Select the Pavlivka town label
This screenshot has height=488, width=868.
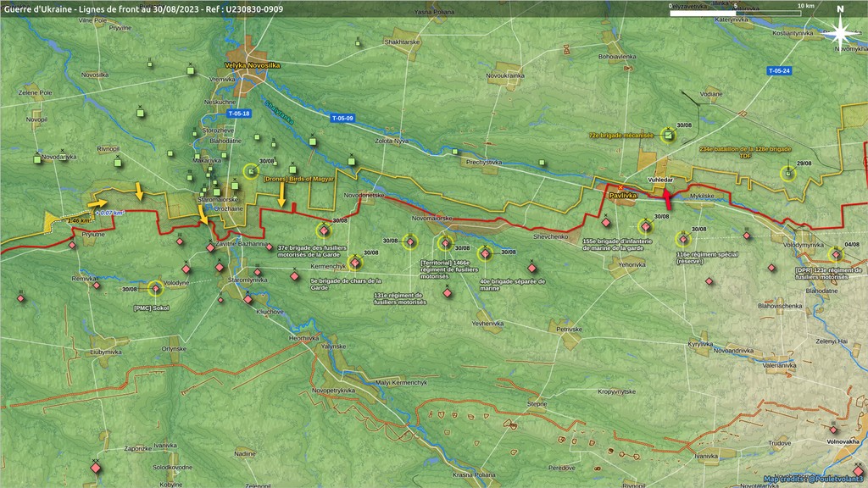click(623, 196)
